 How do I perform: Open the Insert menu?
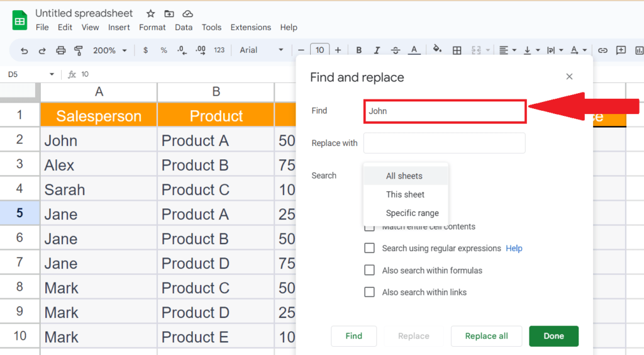119,28
